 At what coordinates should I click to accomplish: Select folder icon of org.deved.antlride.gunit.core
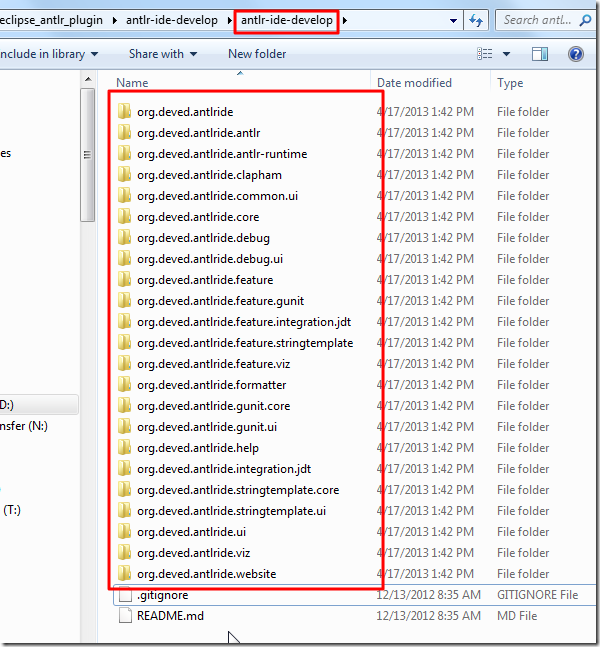click(x=124, y=406)
